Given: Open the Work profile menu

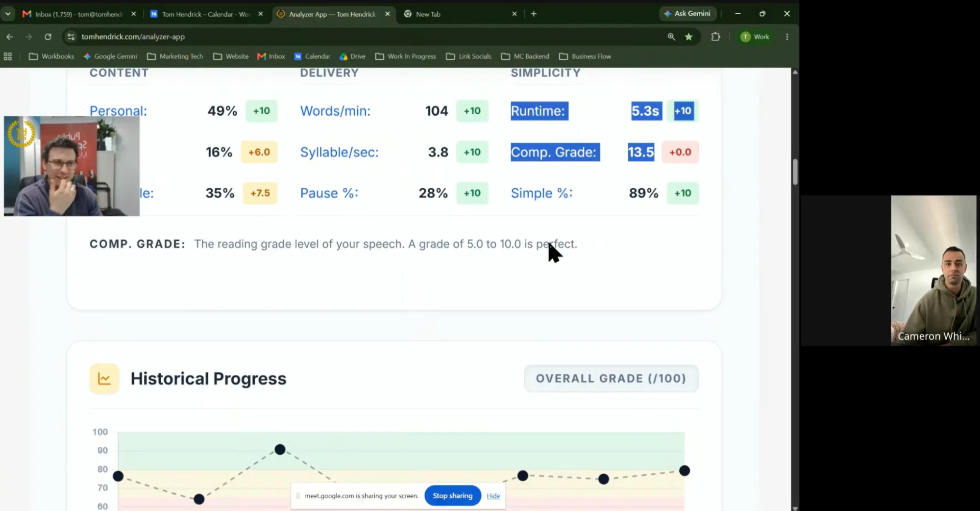Looking at the screenshot, I should (x=755, y=37).
